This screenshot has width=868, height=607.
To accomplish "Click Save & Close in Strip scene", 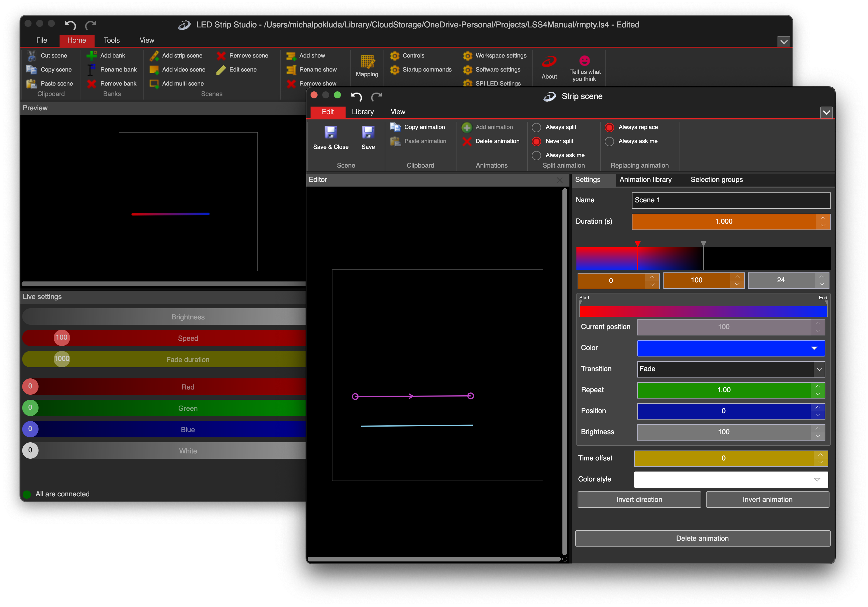I will 331,137.
